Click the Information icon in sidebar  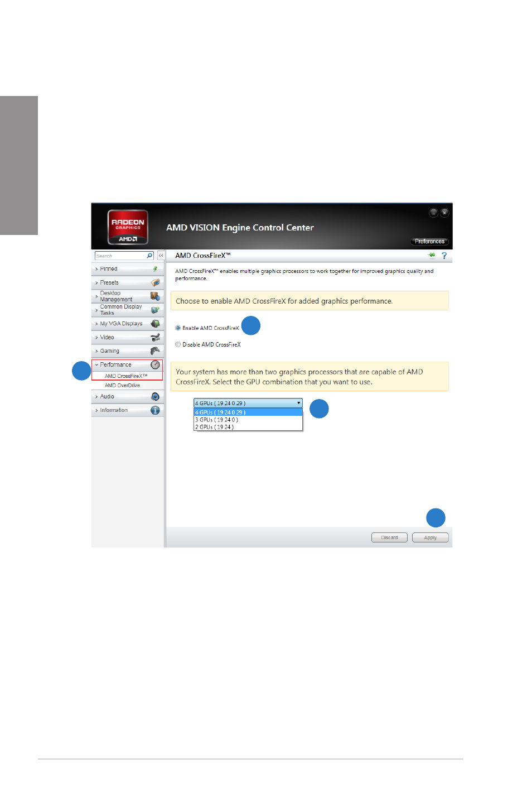click(155, 410)
